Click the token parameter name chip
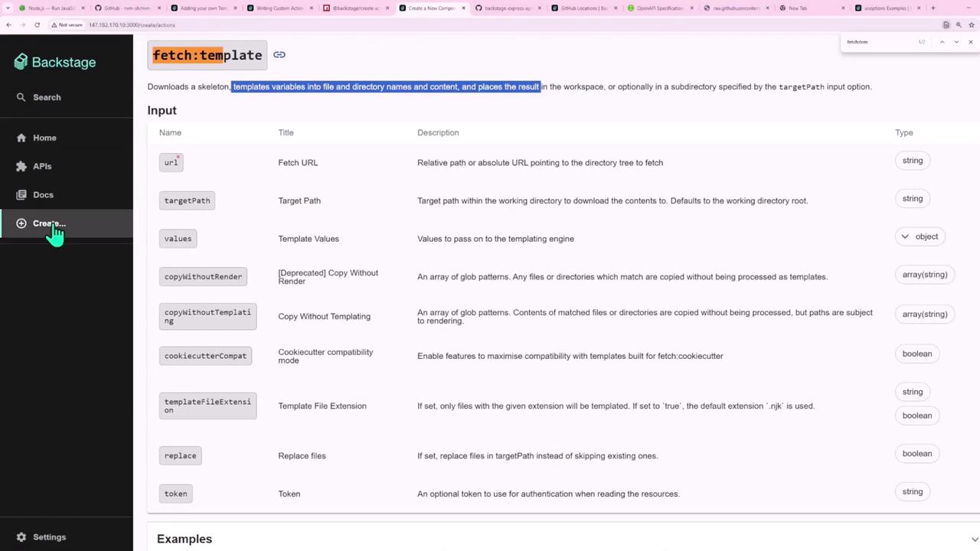The image size is (980, 551). coord(175,494)
